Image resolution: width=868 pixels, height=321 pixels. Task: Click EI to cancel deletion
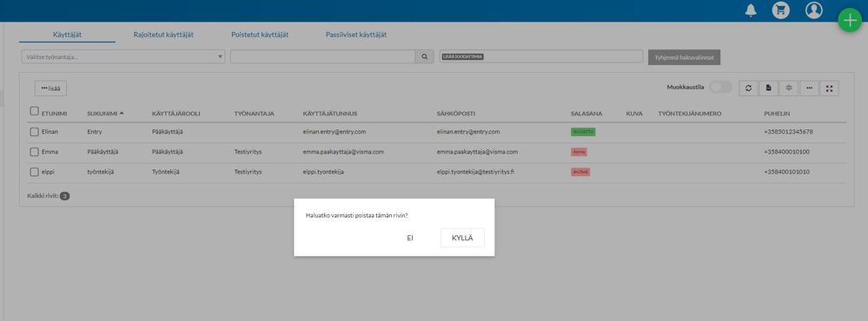pos(410,238)
